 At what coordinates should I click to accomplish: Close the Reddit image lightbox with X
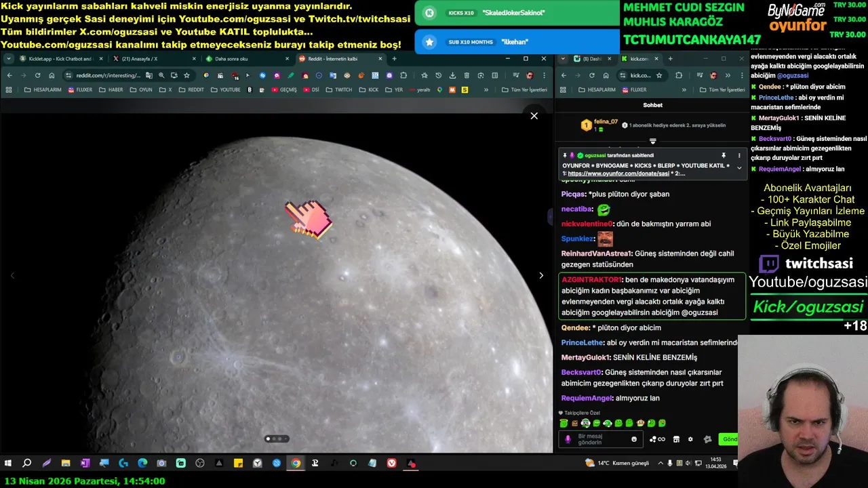[534, 116]
